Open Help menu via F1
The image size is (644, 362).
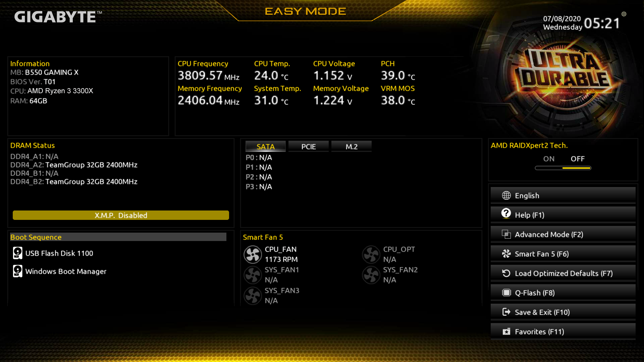(x=562, y=215)
